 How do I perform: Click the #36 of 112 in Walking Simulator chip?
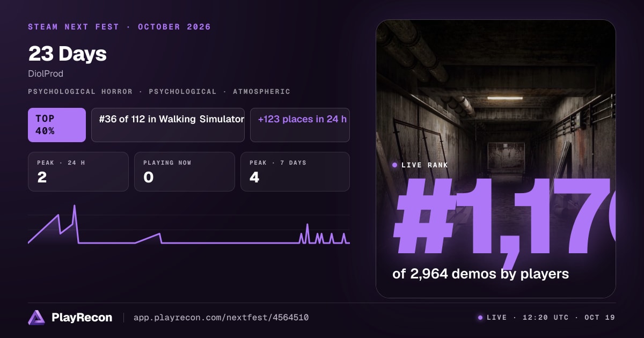point(168,125)
